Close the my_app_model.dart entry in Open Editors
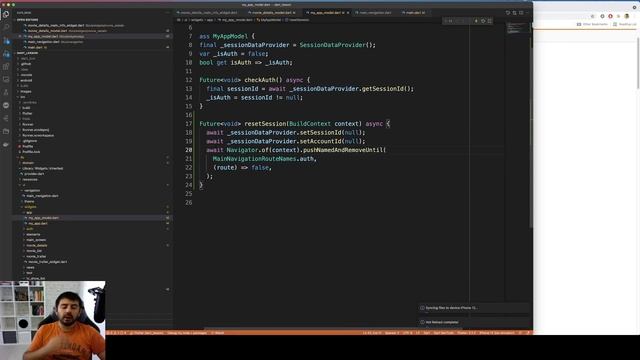The image size is (640, 360). (x=20, y=36)
